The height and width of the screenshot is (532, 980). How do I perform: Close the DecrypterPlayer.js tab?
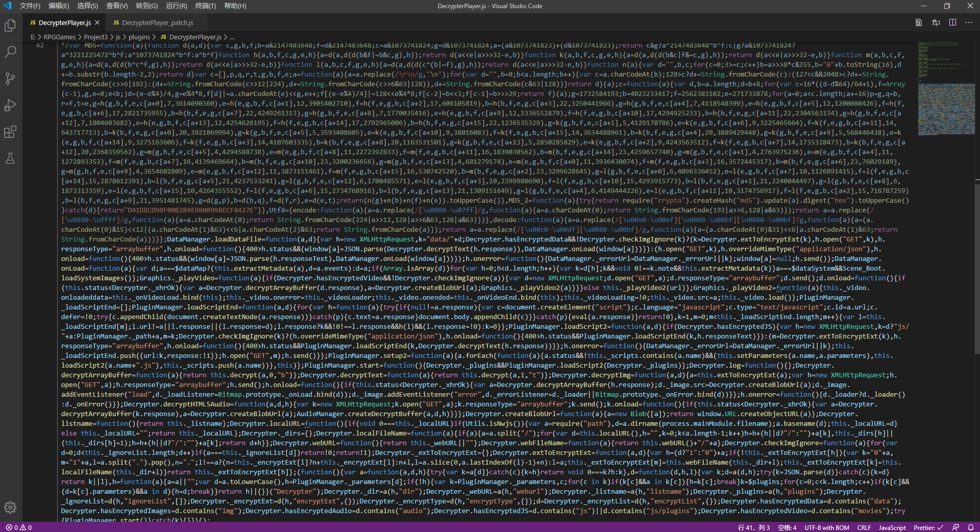click(97, 22)
